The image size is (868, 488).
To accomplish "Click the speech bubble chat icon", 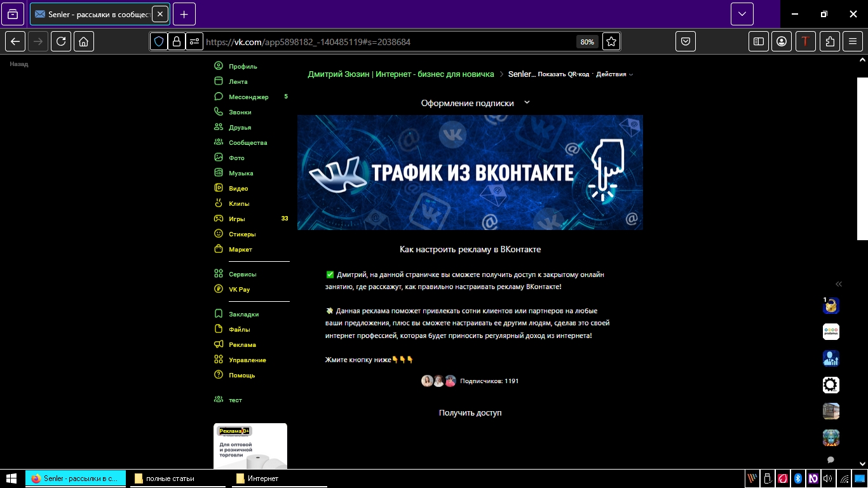I will pos(831,459).
